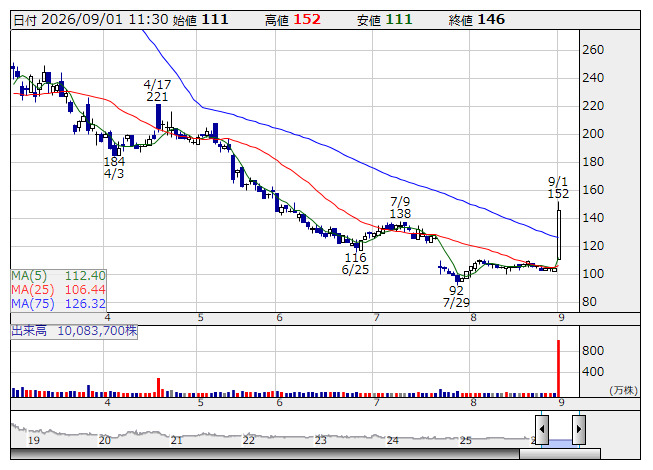Click the 260 price axis label

(x=593, y=50)
